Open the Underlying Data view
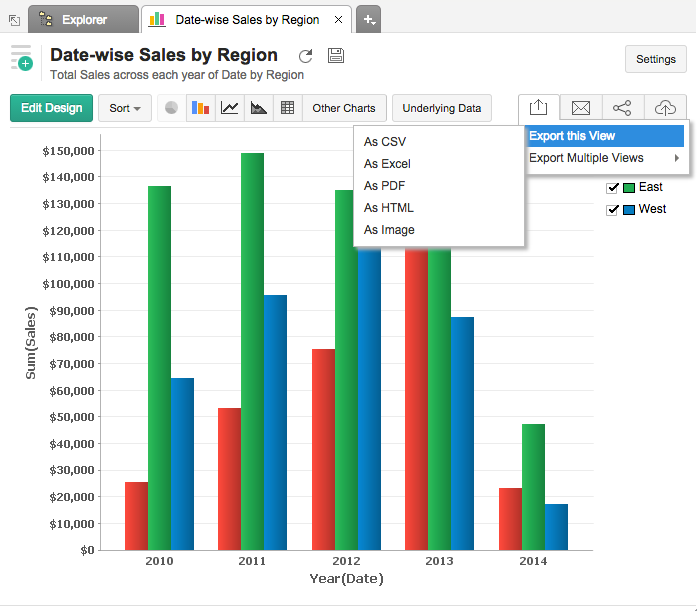Screen dimensions: 697x611 pyautogui.click(x=441, y=108)
